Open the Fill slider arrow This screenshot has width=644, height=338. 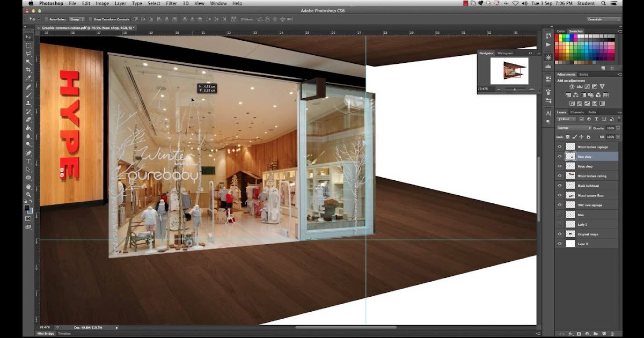617,137
